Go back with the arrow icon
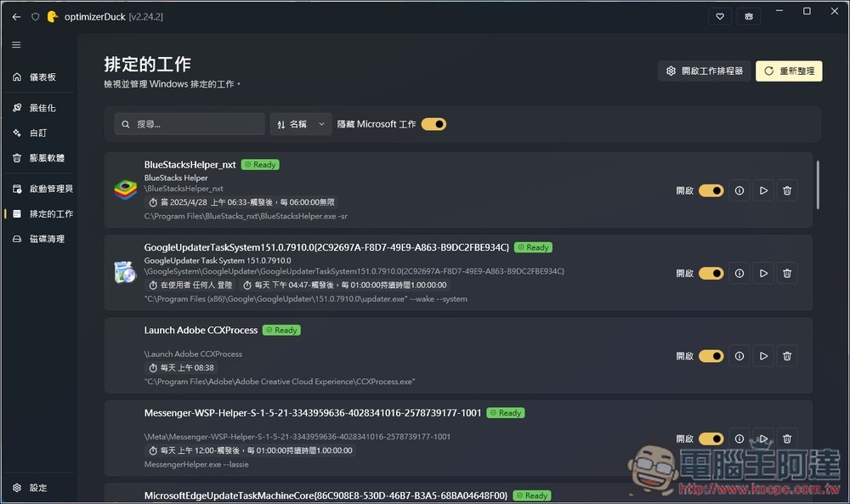The width and height of the screenshot is (850, 504). click(16, 17)
